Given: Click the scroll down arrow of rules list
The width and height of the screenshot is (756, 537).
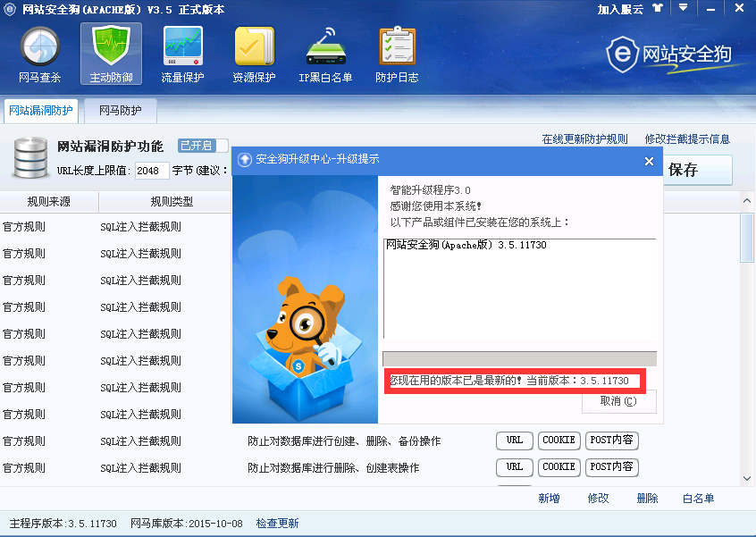Looking at the screenshot, I should click(747, 479).
